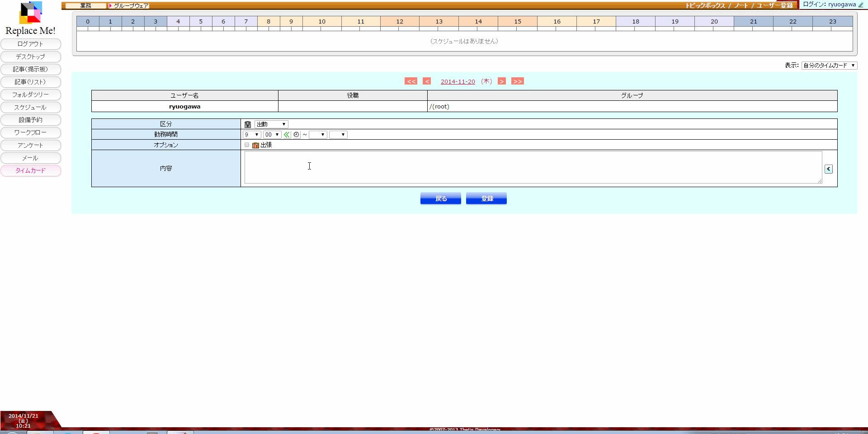Open ワークフロー from the sidebar

tap(31, 132)
